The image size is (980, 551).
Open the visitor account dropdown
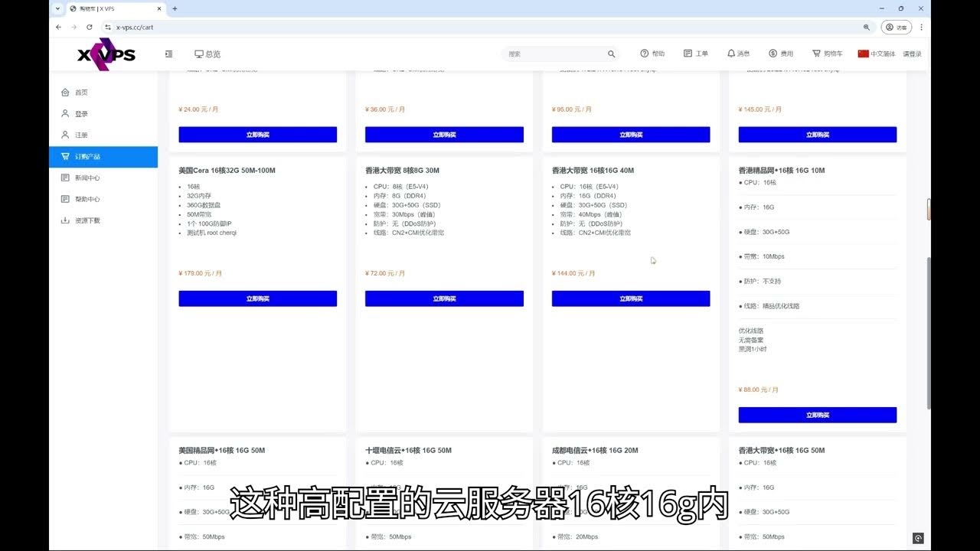click(x=896, y=27)
